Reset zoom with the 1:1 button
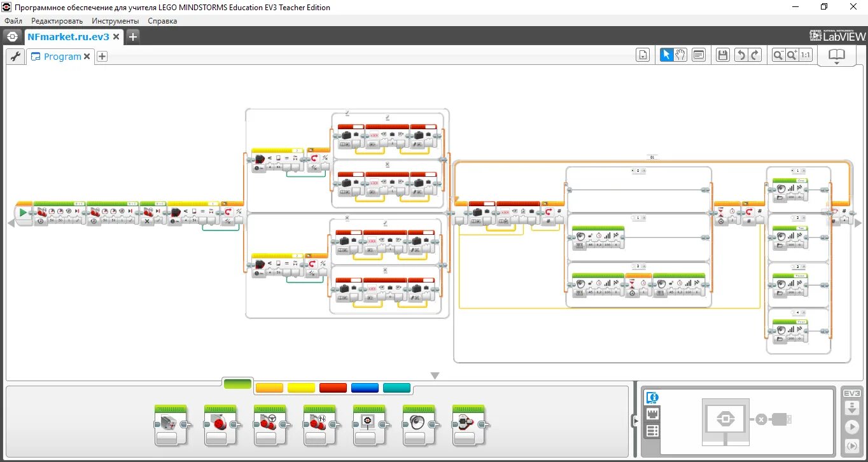The height and width of the screenshot is (462, 868). click(806, 55)
